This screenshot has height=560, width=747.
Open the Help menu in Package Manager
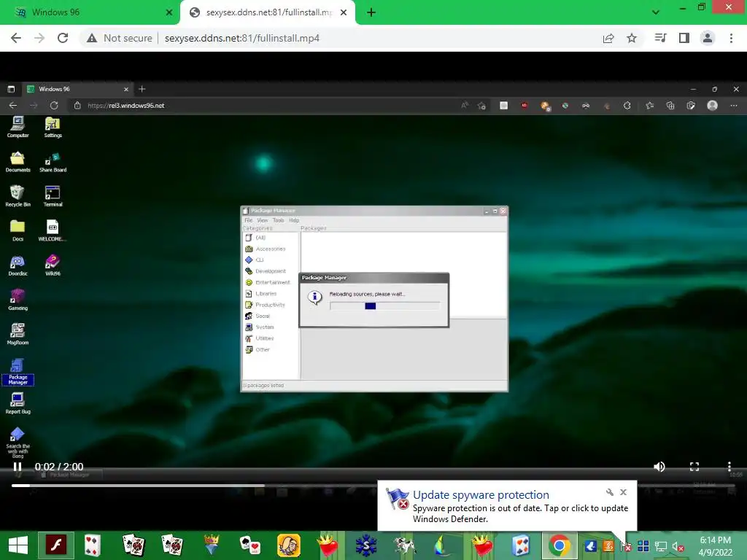coord(294,220)
